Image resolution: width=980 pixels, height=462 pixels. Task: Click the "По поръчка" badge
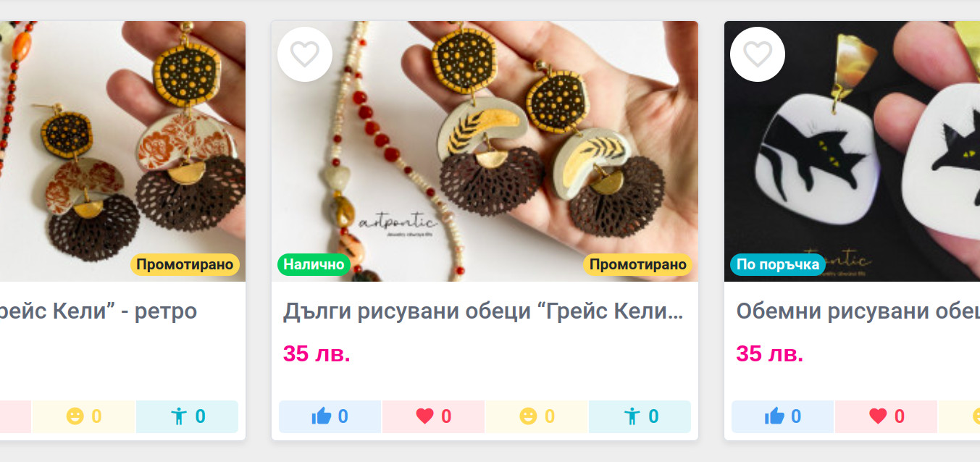[778, 264]
